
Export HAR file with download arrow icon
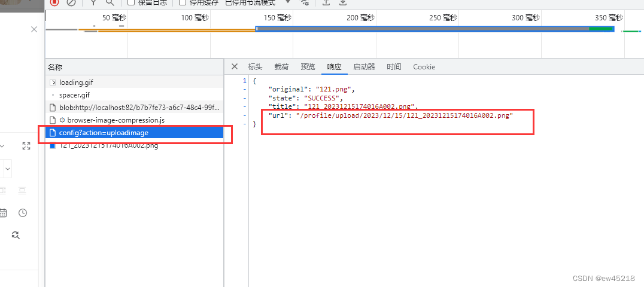342,2
